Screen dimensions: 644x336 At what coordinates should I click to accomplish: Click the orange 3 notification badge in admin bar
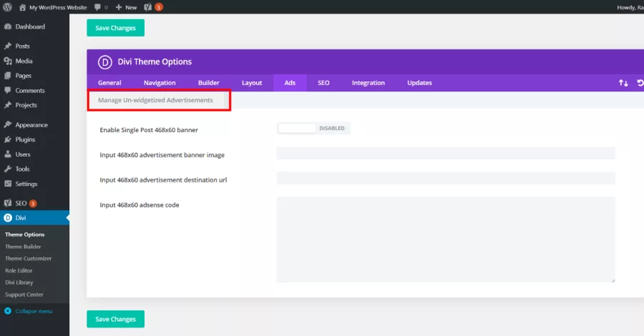pos(159,7)
